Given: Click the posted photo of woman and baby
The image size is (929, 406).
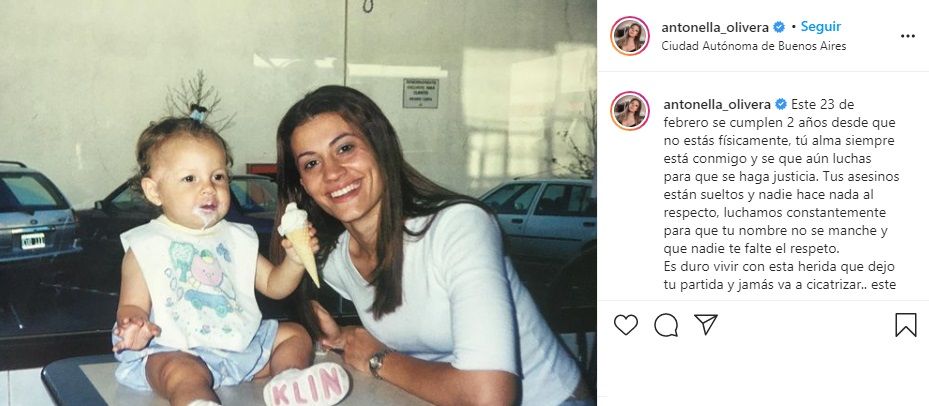Looking at the screenshot, I should (x=298, y=203).
